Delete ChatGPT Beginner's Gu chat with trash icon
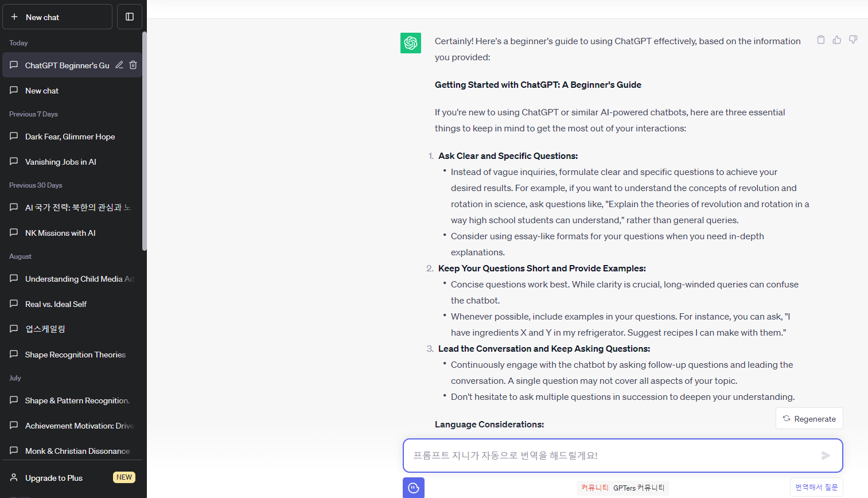This screenshot has width=868, height=498. coord(133,65)
